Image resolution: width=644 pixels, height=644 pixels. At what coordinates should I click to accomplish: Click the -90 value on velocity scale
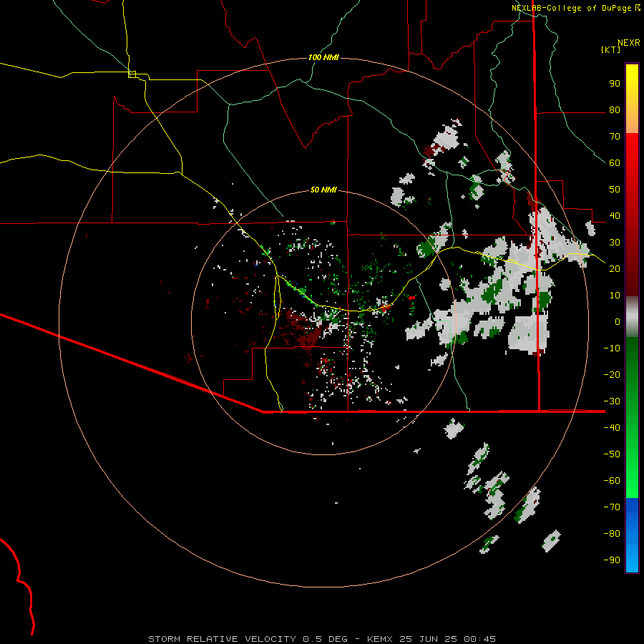point(612,560)
